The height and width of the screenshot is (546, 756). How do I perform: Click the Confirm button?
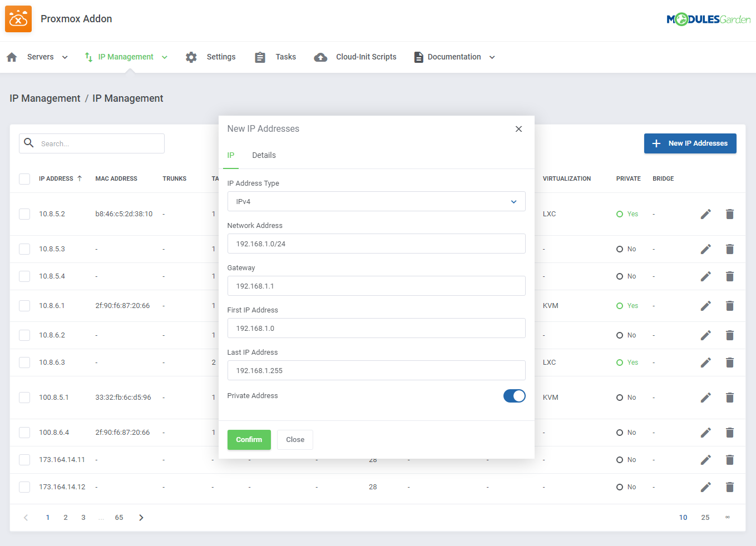click(249, 440)
